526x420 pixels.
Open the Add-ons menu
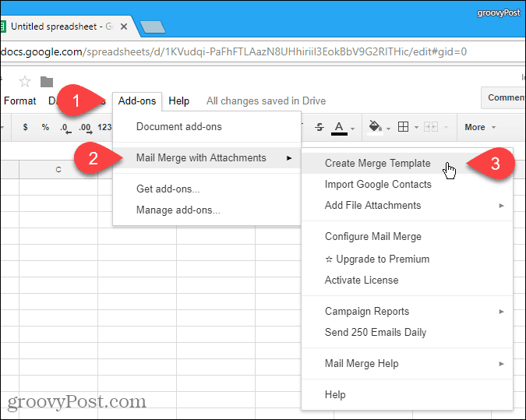pyautogui.click(x=137, y=101)
